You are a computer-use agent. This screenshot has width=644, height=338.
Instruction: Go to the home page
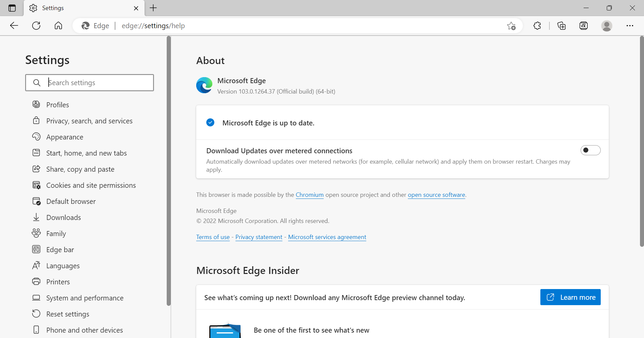58,25
